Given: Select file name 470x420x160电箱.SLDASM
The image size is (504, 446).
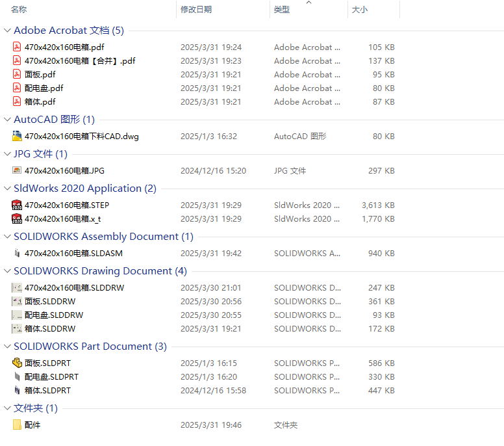Looking at the screenshot, I should [73, 254].
